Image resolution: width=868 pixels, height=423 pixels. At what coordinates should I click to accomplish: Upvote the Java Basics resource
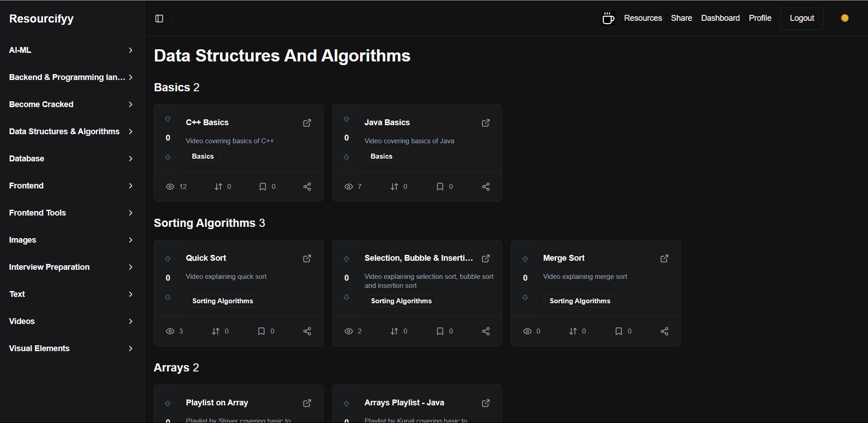346,119
